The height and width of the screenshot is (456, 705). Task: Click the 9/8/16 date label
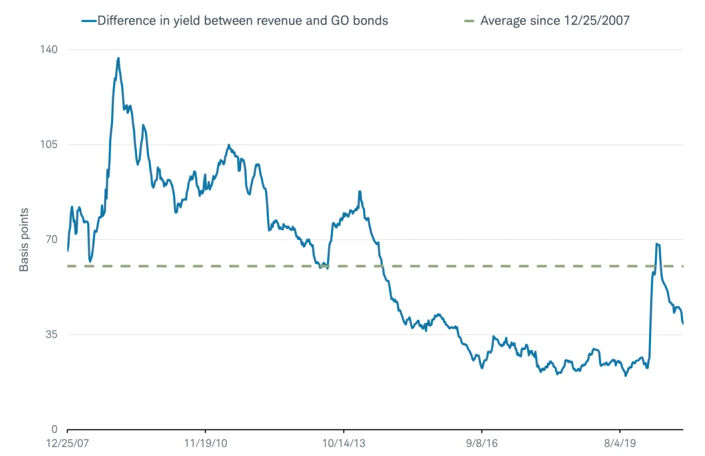point(481,441)
